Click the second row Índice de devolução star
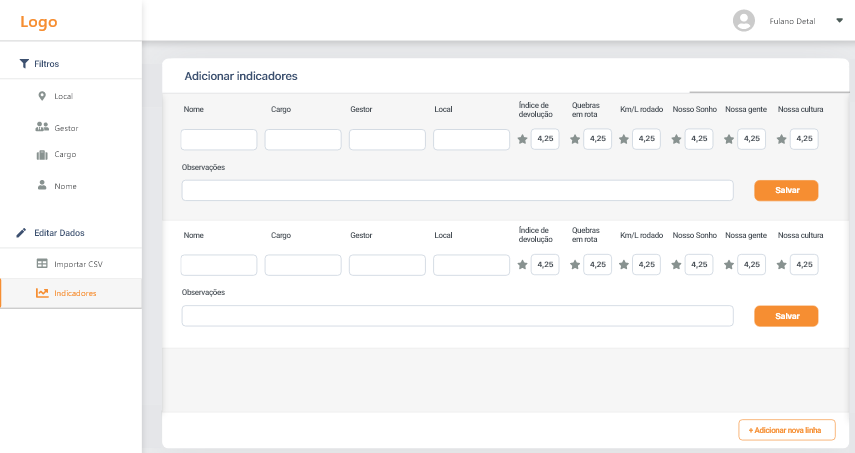This screenshot has width=855, height=453. 522,264
